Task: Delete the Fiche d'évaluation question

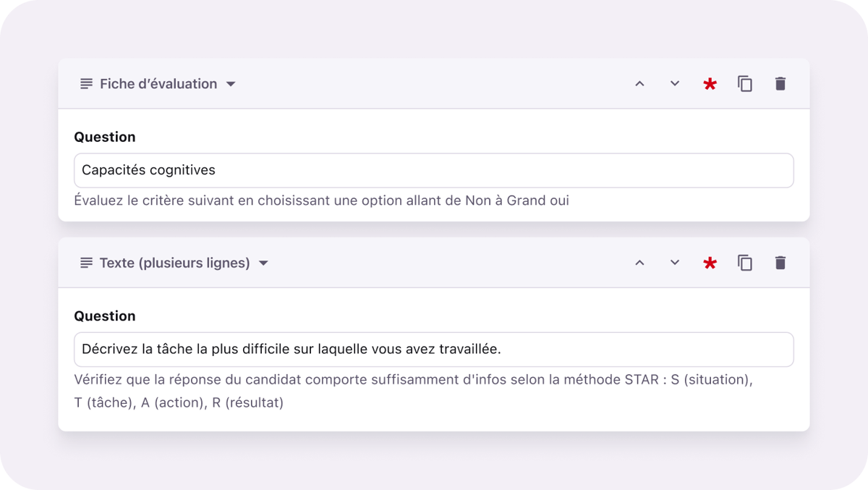Action: pyautogui.click(x=780, y=84)
